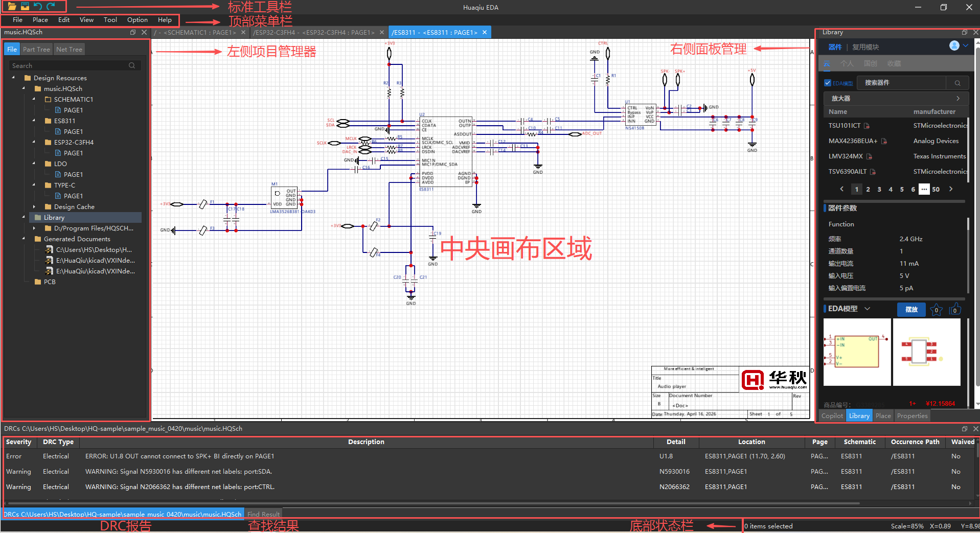Collapse the SCHEMATIC1 folder node
The width and height of the screenshot is (980, 533).
(34, 100)
